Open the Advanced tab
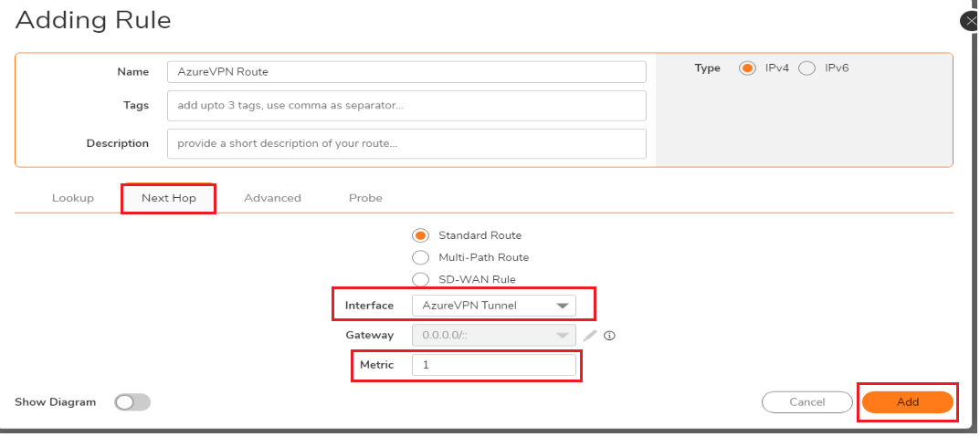 pyautogui.click(x=272, y=198)
